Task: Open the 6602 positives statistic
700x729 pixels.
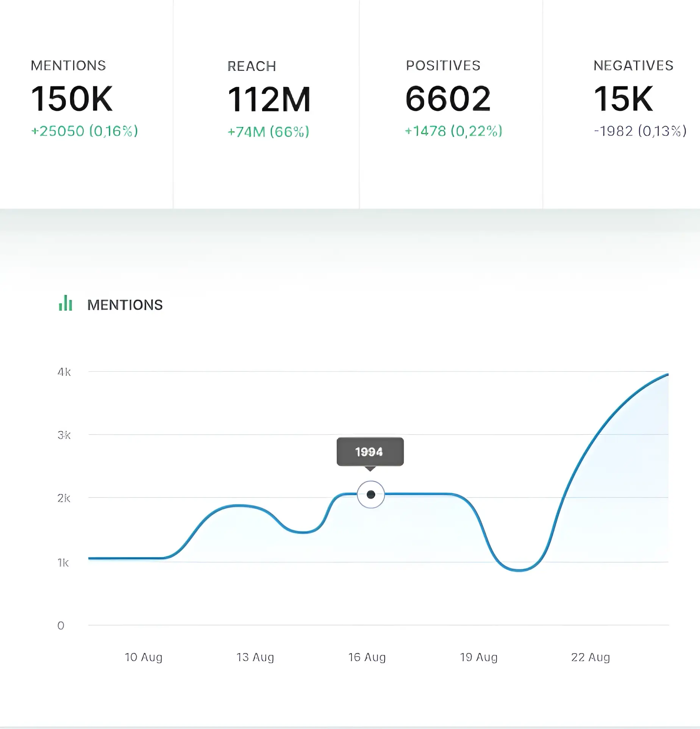Action: point(448,99)
